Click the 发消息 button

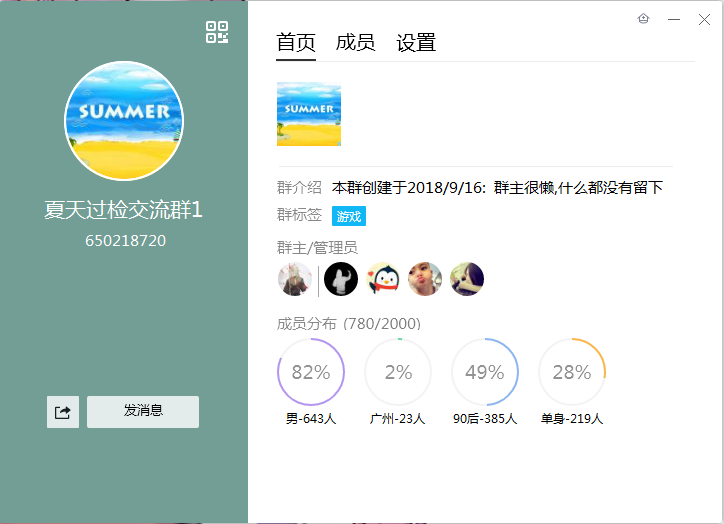pos(143,412)
